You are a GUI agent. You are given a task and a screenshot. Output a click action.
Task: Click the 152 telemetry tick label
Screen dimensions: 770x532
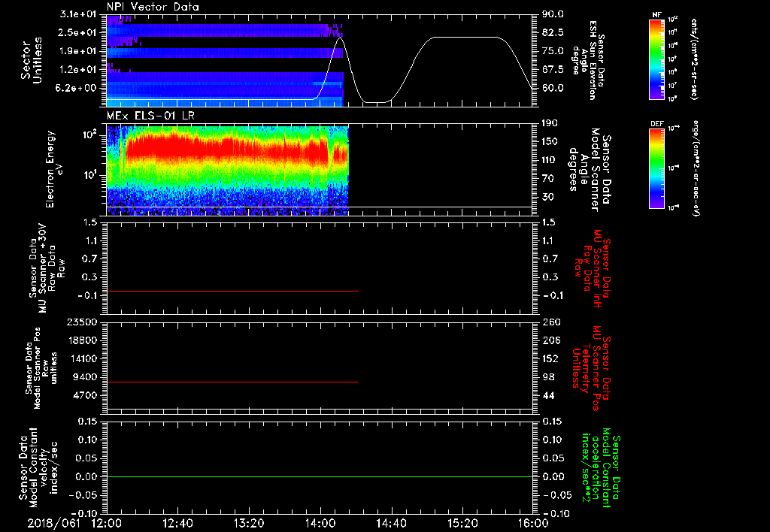(551, 358)
